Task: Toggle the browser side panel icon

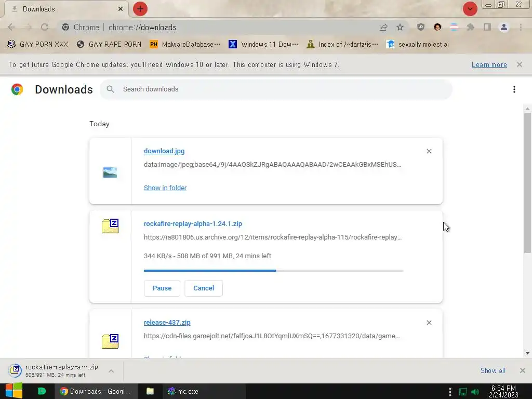Action: pyautogui.click(x=487, y=27)
